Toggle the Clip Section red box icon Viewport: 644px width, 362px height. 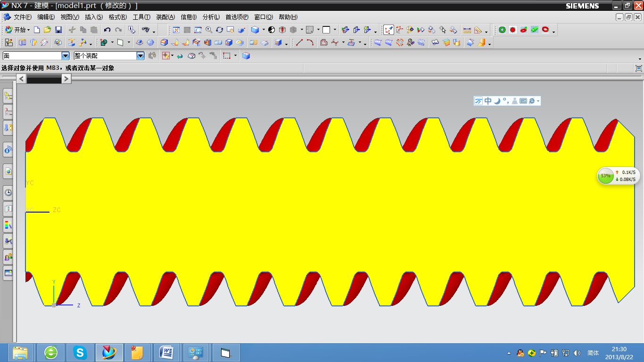coord(282,30)
